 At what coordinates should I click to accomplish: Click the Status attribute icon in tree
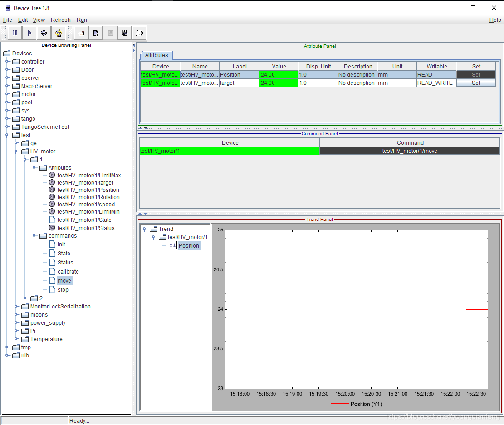(x=52, y=228)
